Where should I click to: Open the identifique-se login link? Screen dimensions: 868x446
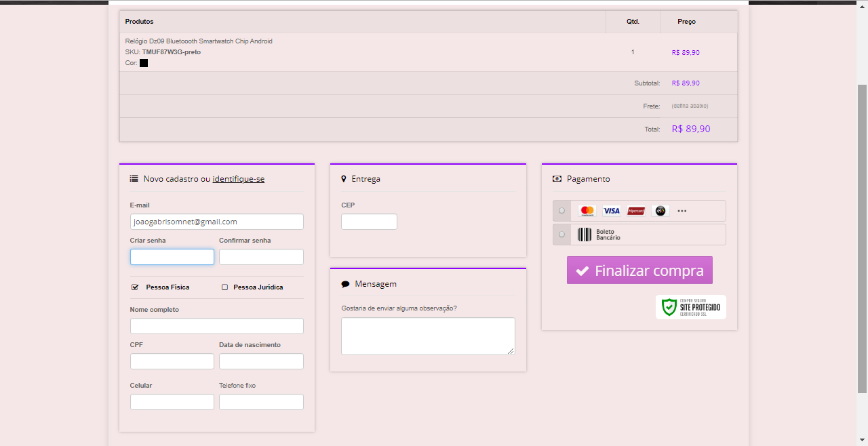tap(238, 179)
